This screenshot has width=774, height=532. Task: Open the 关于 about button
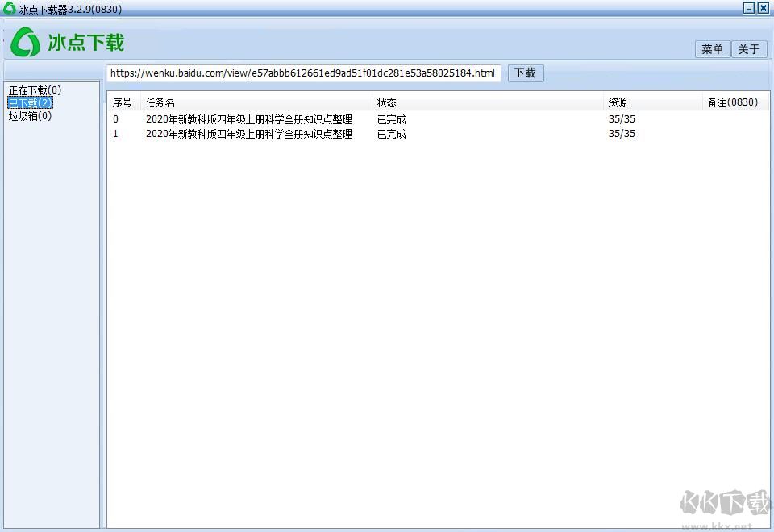coord(749,49)
